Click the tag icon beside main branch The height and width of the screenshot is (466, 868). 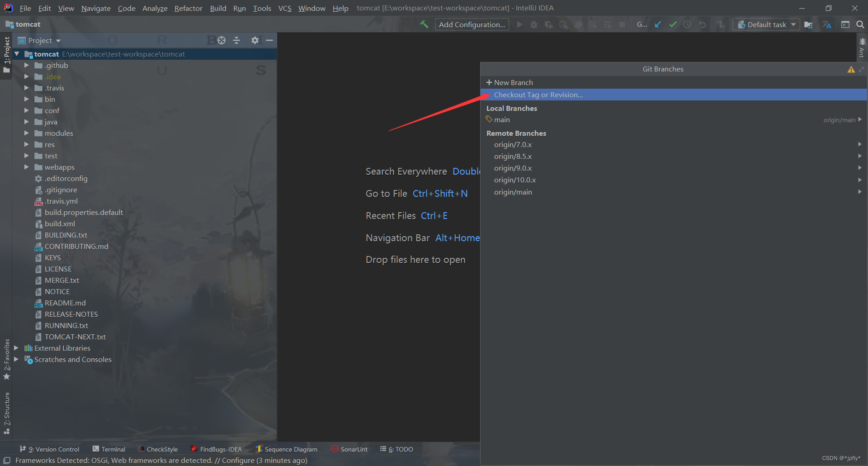tap(489, 119)
